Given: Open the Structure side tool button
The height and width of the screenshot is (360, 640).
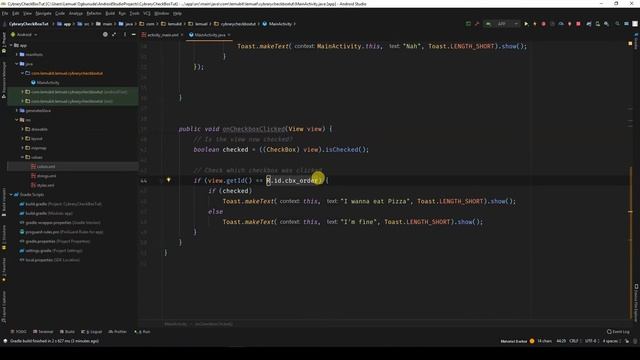Looking at the screenshot, I should [x=4, y=238].
